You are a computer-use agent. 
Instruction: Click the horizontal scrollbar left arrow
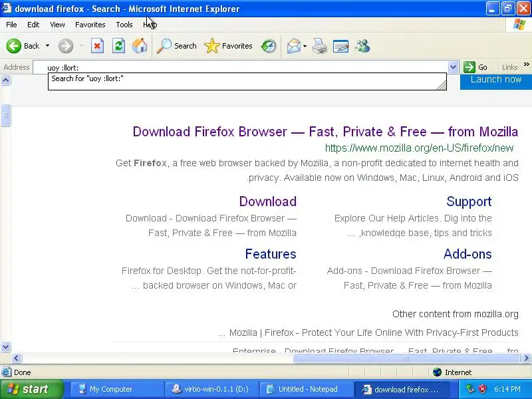click(17, 358)
